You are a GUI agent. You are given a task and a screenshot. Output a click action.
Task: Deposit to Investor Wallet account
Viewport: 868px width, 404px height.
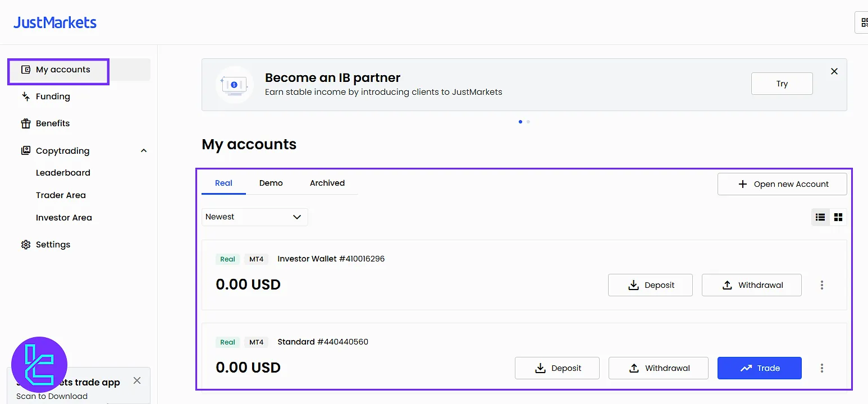coord(650,285)
